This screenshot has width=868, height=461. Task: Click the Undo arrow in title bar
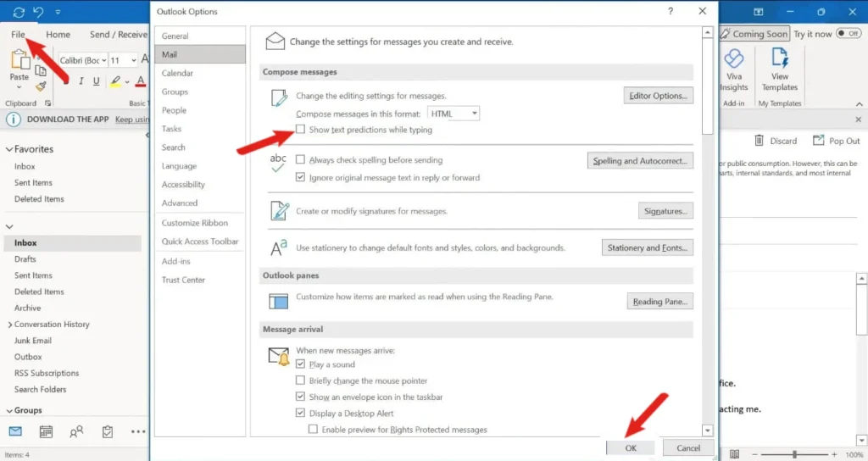(37, 12)
